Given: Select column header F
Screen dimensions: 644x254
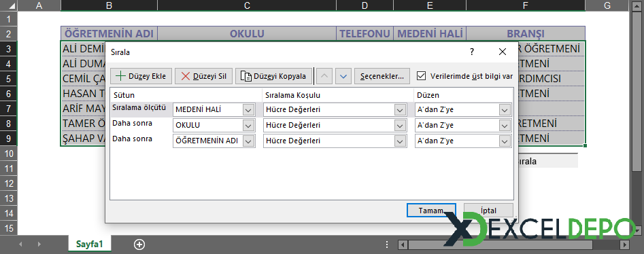Looking at the screenshot, I should coord(526,5).
